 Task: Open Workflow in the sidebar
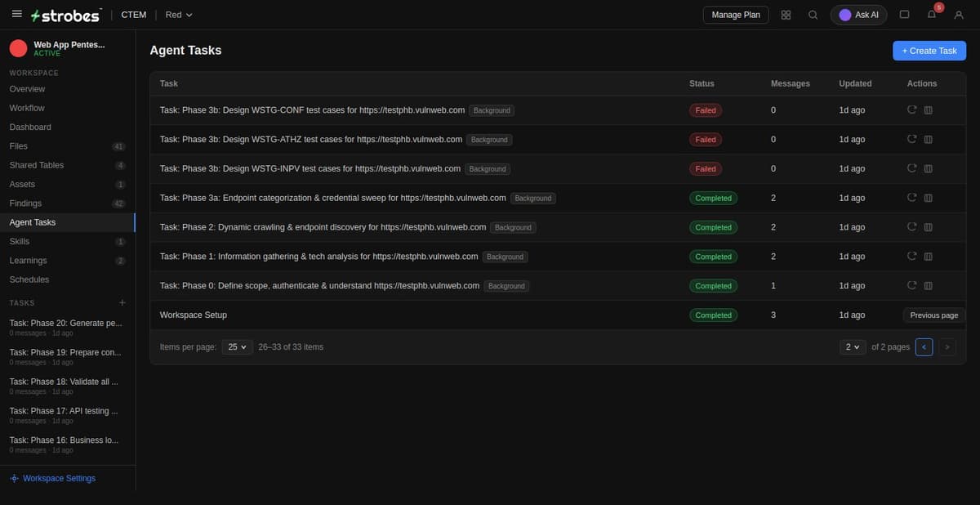click(68, 108)
